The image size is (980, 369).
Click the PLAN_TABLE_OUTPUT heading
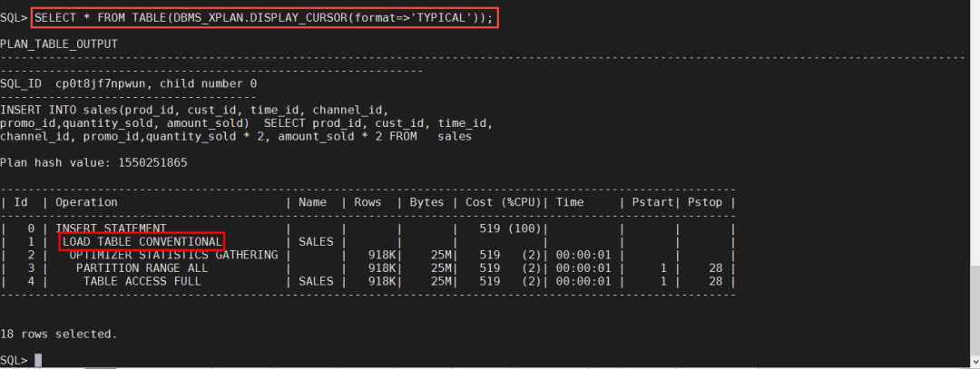[59, 44]
